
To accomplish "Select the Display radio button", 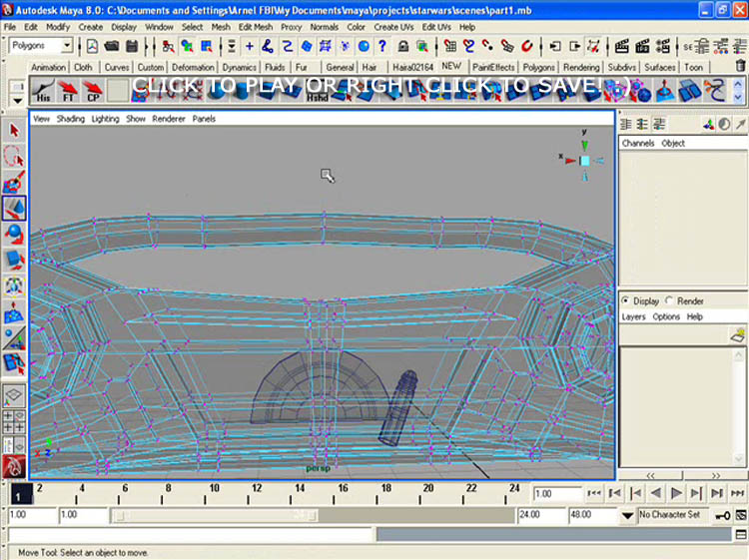I will click(x=626, y=300).
